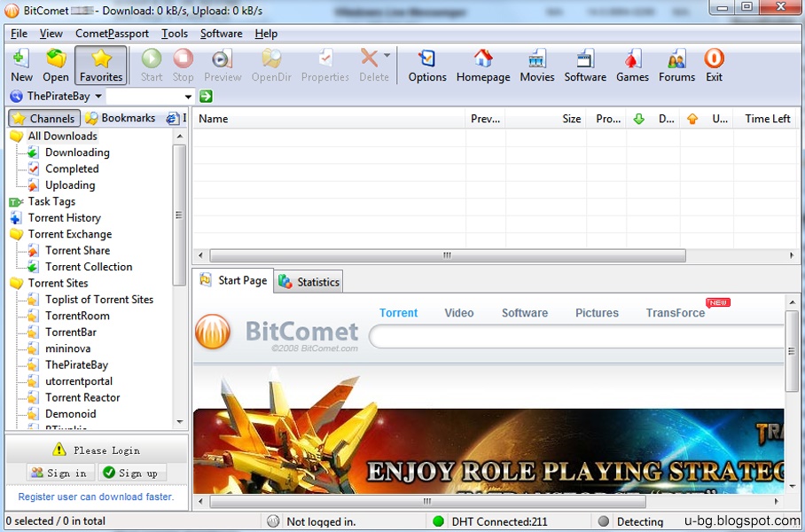Switch to the Bookmarks tab
This screenshot has height=532, width=805.
(x=121, y=118)
